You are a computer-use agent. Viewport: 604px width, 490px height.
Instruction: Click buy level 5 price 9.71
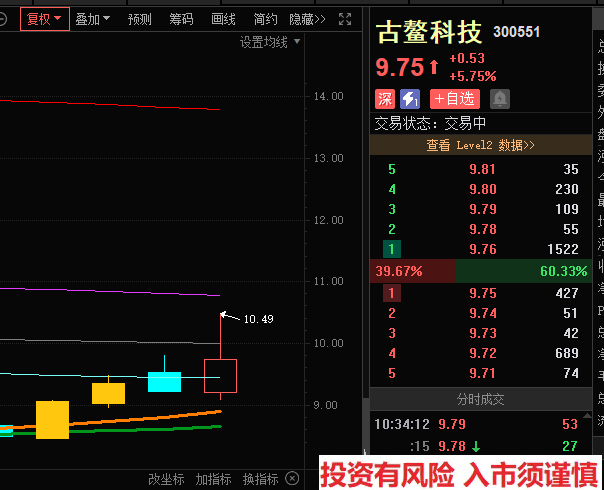(x=483, y=373)
